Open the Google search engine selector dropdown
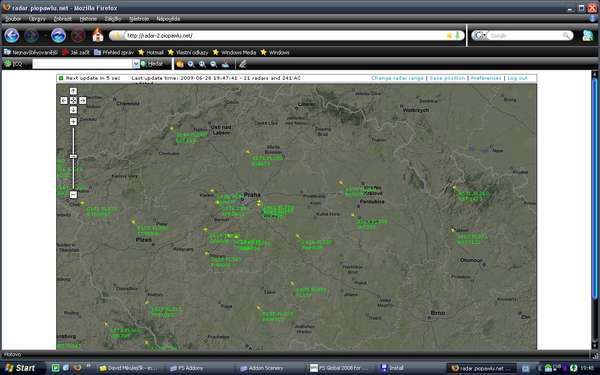 pyautogui.click(x=480, y=36)
